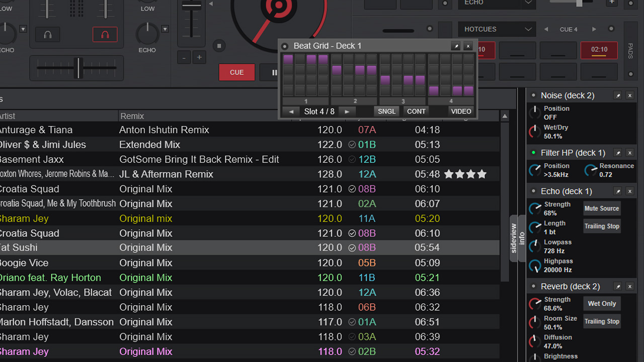The image size is (644, 362).
Task: Pin the Beat Grid window
Action: pyautogui.click(x=455, y=46)
